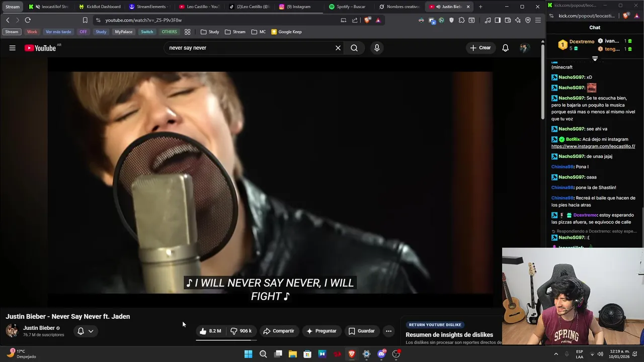Save the video with Guardar
Image resolution: width=644 pixels, height=362 pixels.
(361, 331)
